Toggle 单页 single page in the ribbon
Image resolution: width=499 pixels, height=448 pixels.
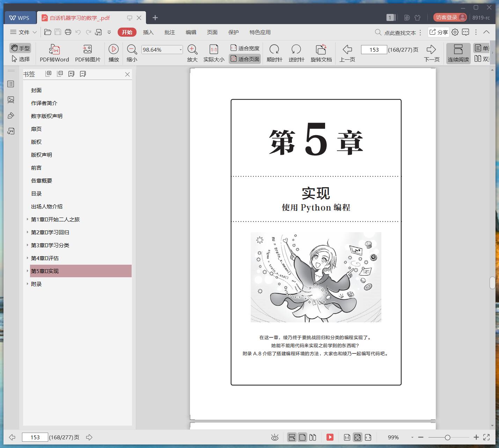point(482,48)
